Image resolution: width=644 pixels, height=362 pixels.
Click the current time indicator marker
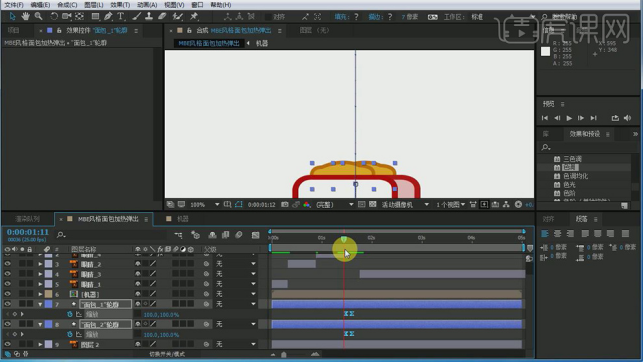[x=344, y=239]
